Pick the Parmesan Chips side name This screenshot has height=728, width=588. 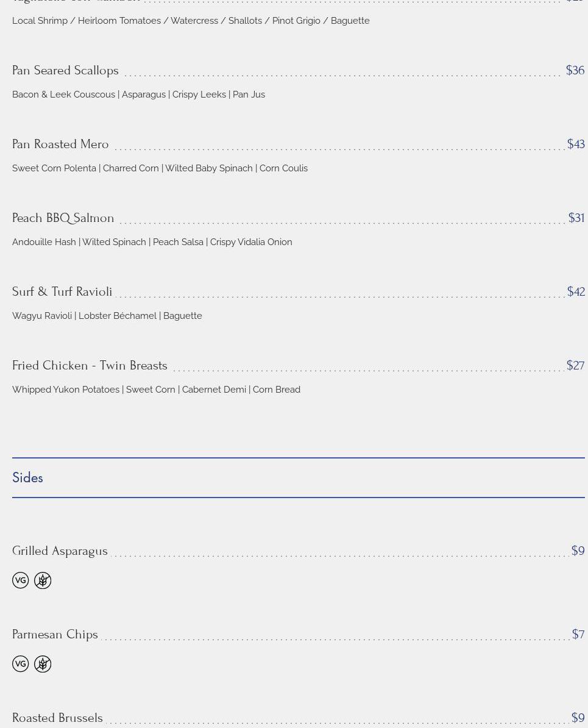click(55, 635)
